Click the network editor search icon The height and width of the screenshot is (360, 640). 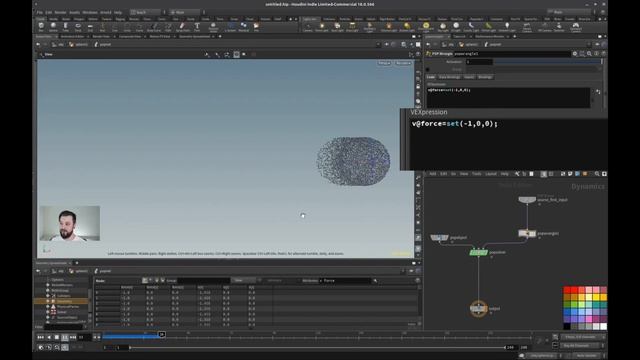pyautogui.click(x=597, y=174)
